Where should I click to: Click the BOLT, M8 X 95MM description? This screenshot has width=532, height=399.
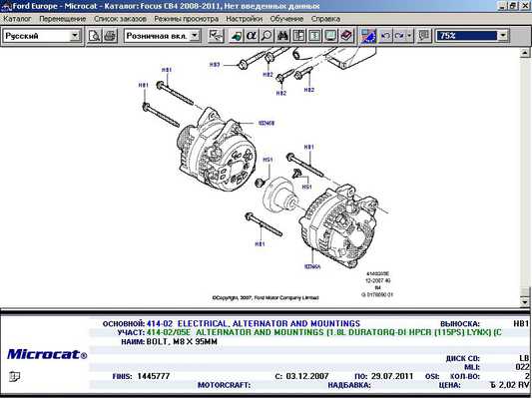coord(182,342)
